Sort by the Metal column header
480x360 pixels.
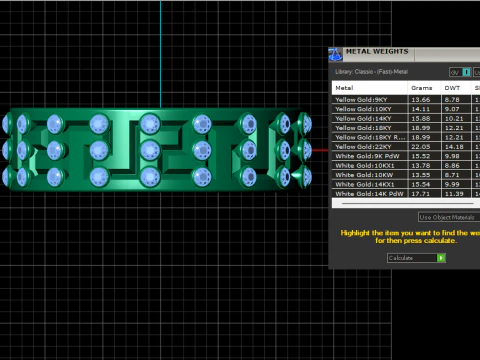click(369, 88)
